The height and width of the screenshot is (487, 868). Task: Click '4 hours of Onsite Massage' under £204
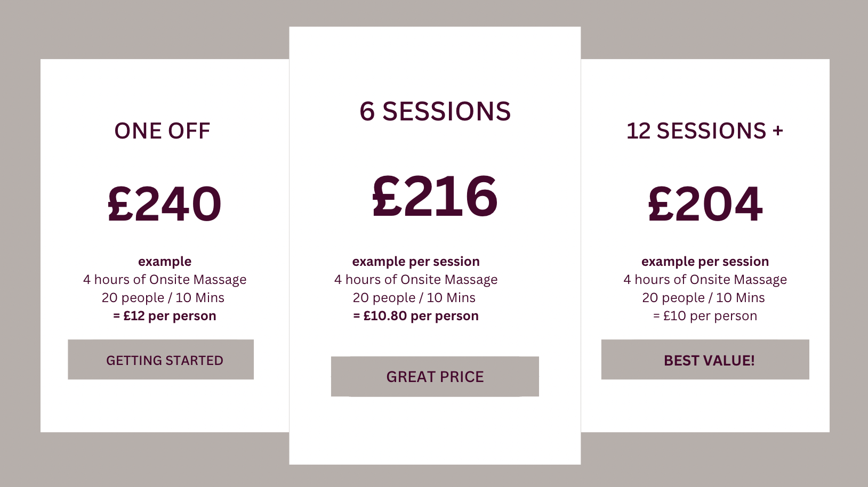(705, 280)
